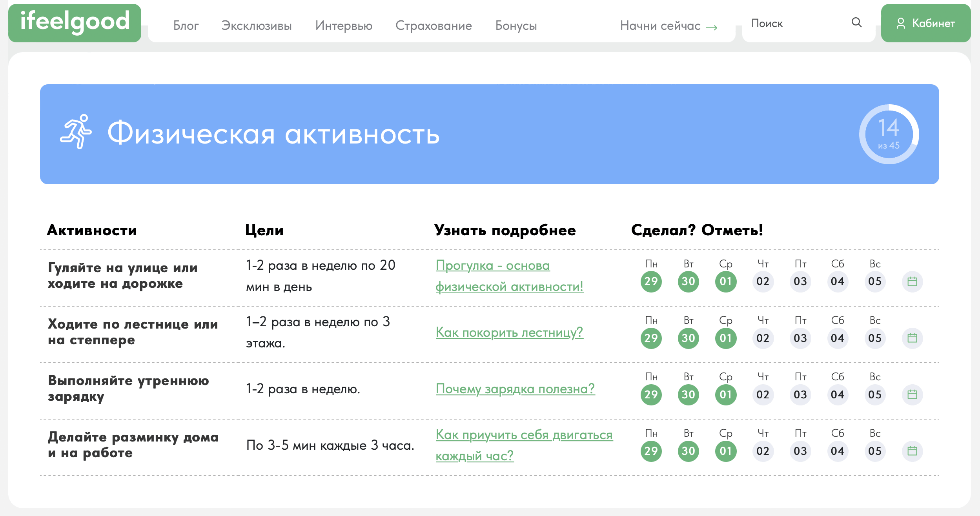Click the user icon on the Кабинет button

point(901,24)
